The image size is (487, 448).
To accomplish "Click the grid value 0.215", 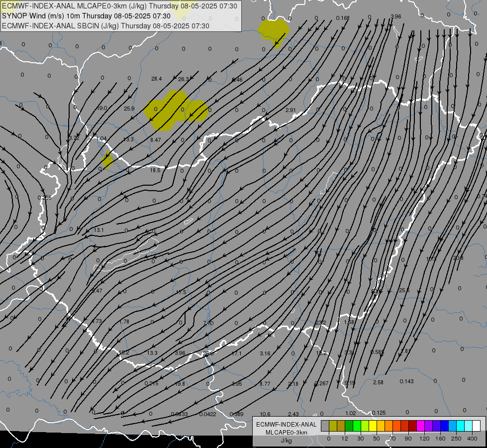I will coord(152,383).
